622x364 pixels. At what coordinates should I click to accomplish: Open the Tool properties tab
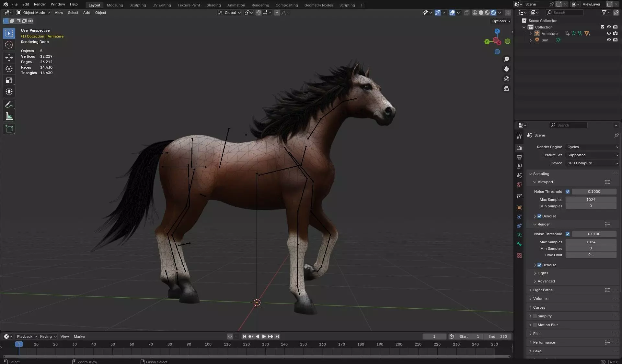pos(519,137)
